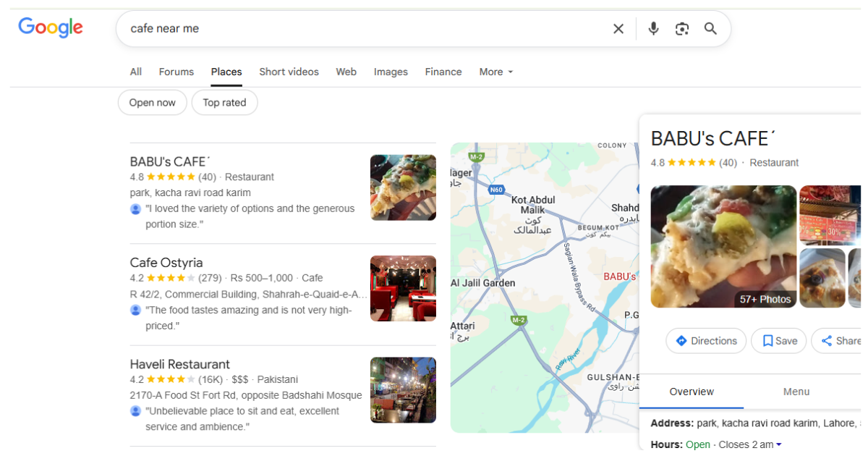Click the BABU's red label on the map
Image resolution: width=868 pixels, height=456 pixels.
click(x=620, y=276)
